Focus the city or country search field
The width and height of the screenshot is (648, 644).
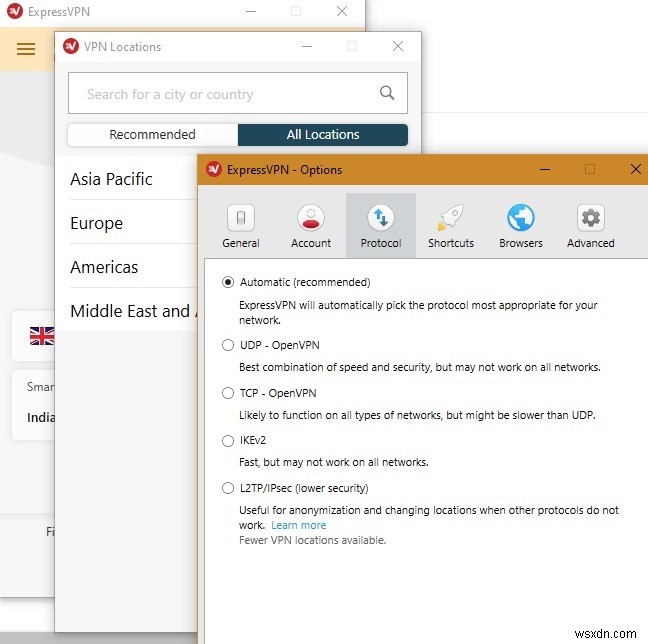[238, 93]
